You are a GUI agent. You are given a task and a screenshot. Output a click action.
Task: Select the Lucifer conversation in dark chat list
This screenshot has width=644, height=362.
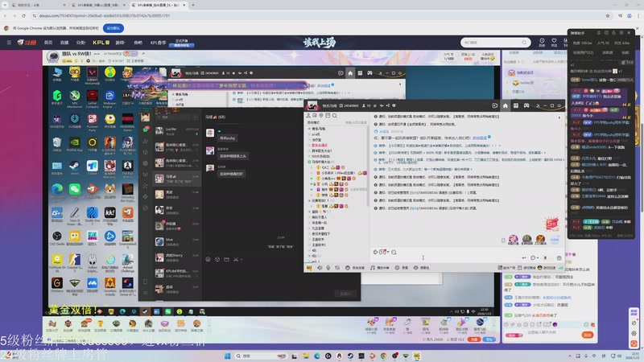click(x=176, y=131)
